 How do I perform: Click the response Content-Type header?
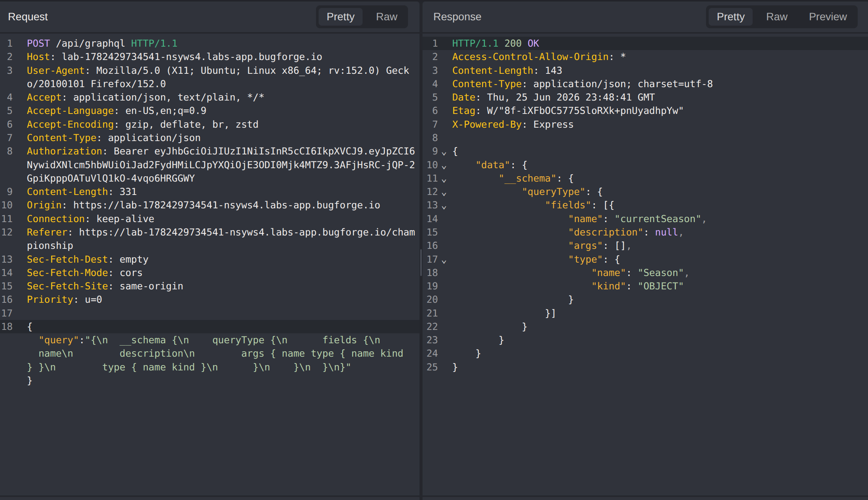click(582, 84)
